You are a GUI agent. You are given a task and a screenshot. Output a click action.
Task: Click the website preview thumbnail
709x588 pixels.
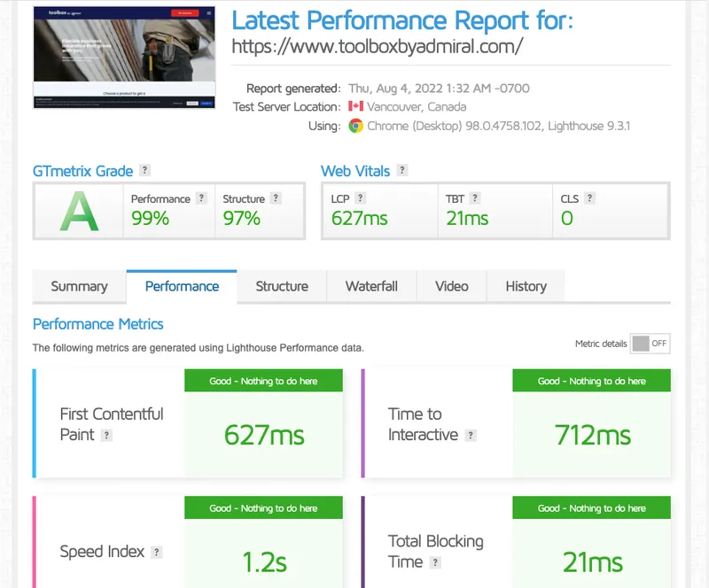tap(123, 58)
